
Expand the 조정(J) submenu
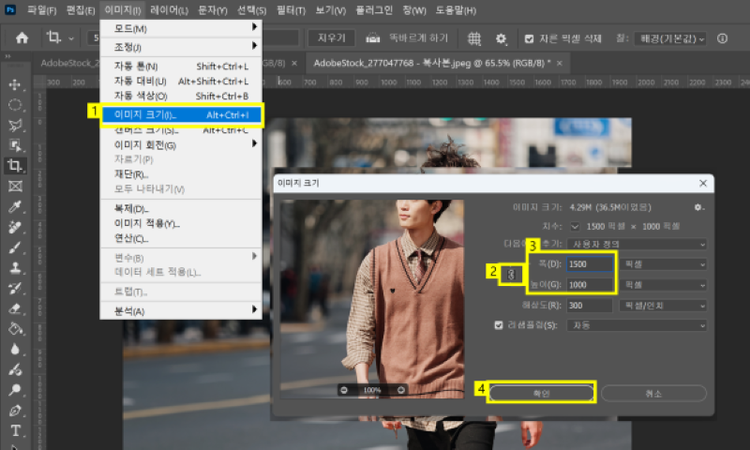181,47
